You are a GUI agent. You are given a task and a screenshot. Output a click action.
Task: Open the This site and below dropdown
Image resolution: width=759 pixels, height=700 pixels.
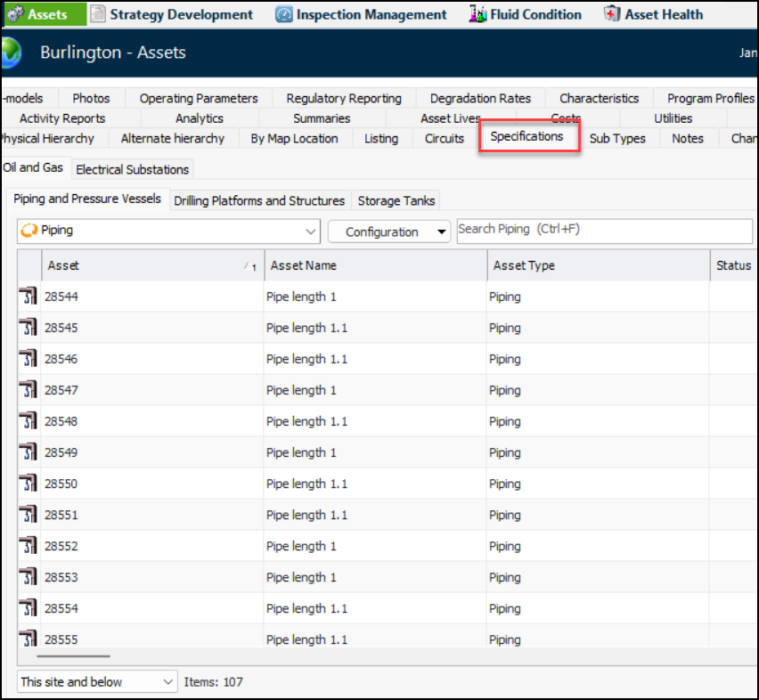tap(97, 681)
